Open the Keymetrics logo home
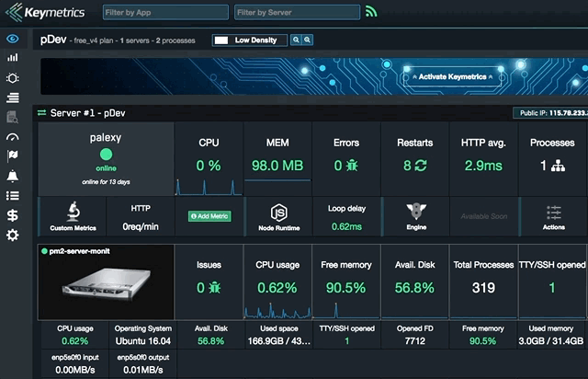Viewport: 588px width, 379px height. click(45, 12)
